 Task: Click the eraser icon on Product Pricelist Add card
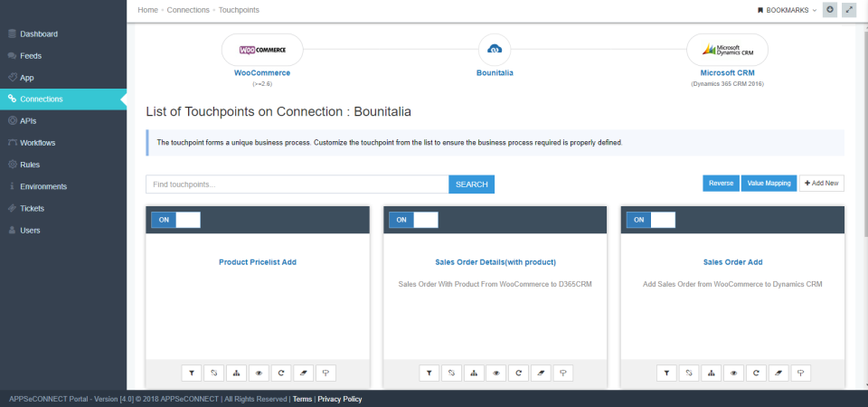(x=304, y=374)
